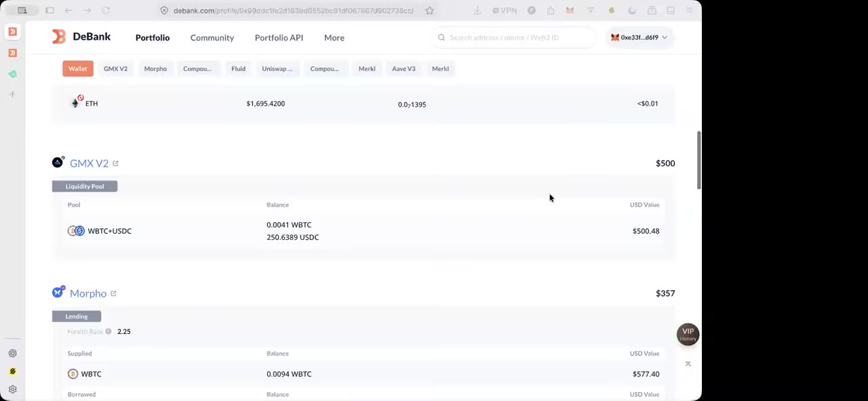
Task: Open browser sidebar panel toggle
Action: (50, 10)
